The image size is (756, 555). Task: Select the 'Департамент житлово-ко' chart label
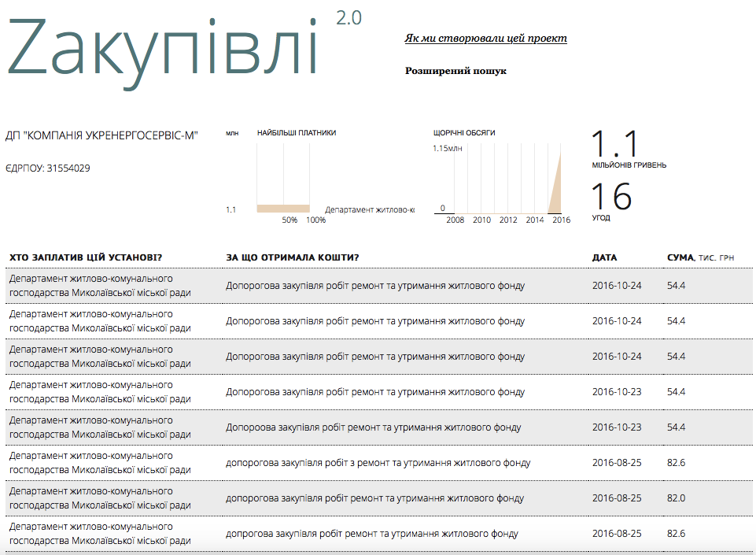point(369,210)
